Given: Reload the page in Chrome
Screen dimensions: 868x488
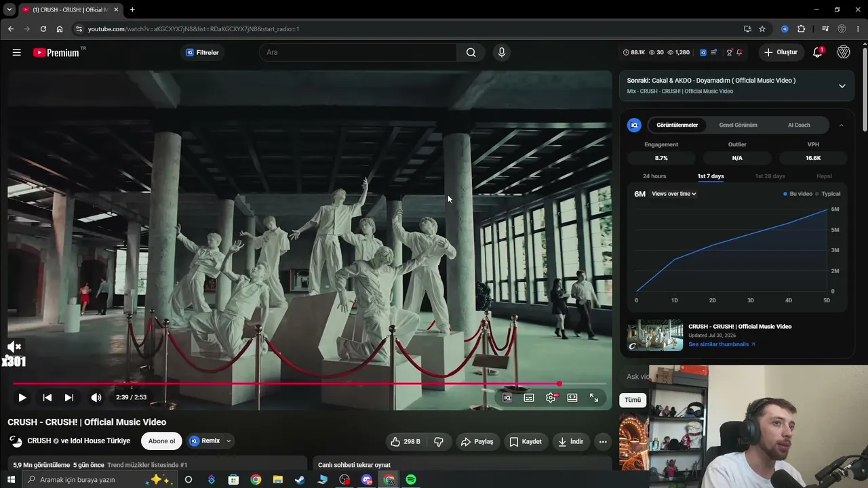Looking at the screenshot, I should 43,29.
